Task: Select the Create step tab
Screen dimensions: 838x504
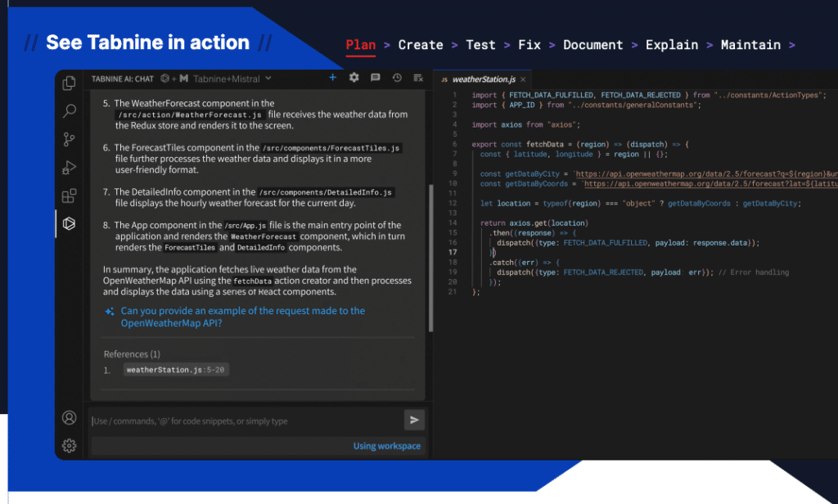Action: pyautogui.click(x=421, y=45)
